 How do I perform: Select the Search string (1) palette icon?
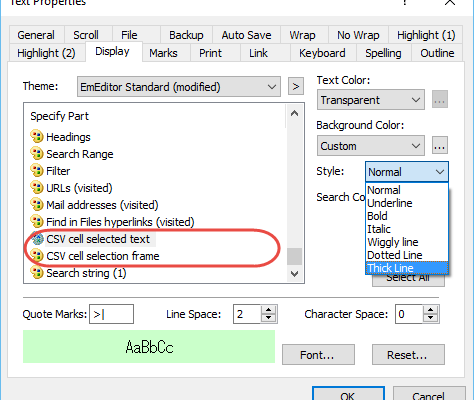[x=37, y=273]
